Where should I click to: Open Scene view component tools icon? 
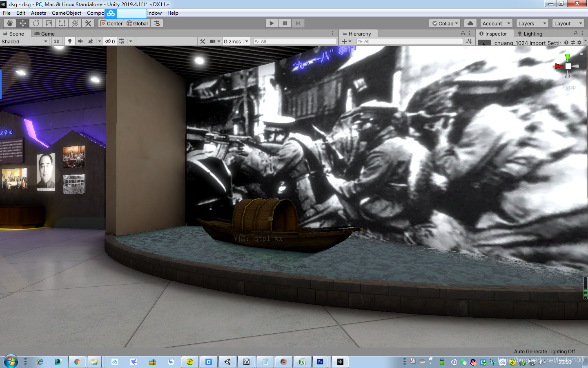203,41
